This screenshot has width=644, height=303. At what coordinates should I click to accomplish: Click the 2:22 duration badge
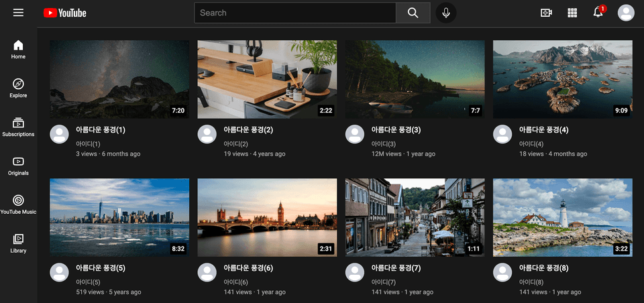[x=326, y=111]
